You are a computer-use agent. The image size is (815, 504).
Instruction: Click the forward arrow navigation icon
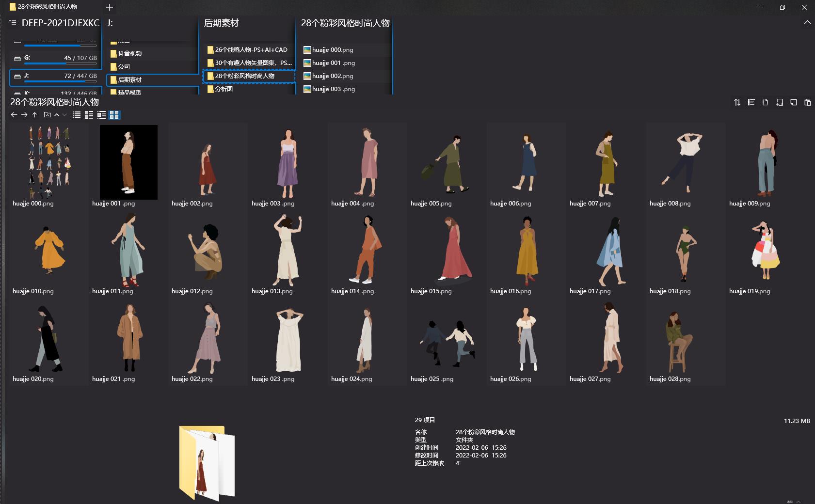[x=24, y=115]
